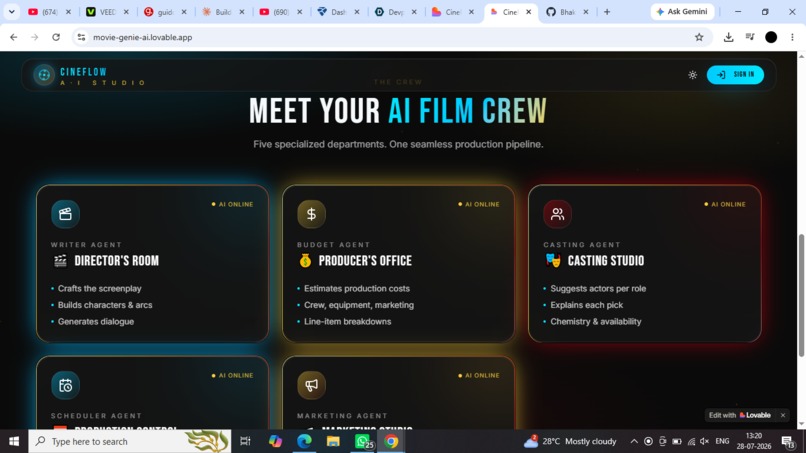This screenshot has width=806, height=453.
Task: Reload the page with refresh icon
Action: [56, 37]
